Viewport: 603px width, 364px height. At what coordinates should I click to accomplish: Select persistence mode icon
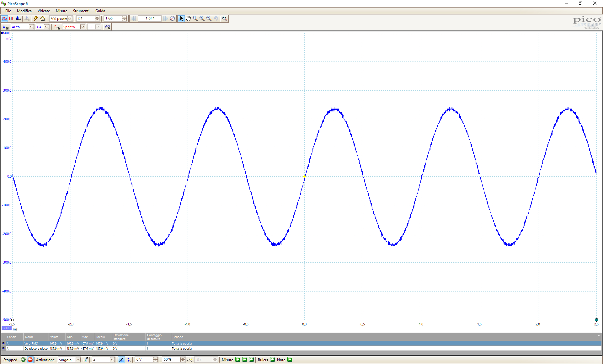click(11, 19)
